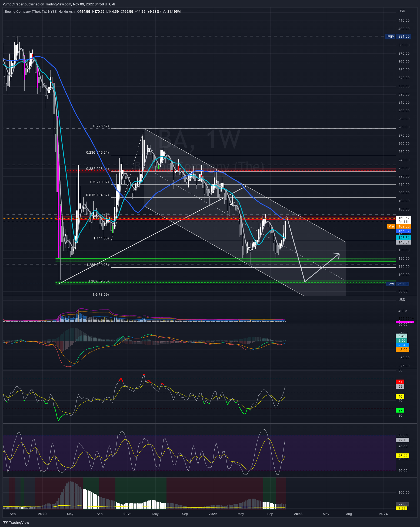Click the 400M volume scale label

(x=403, y=311)
